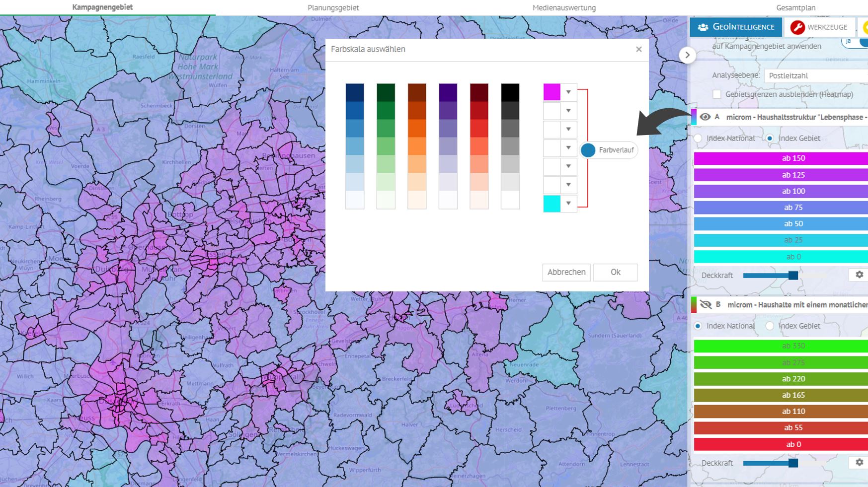Open fourth custom color dropdown arrow

pos(568,148)
